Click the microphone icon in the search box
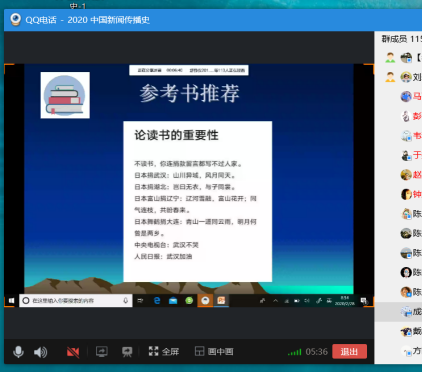422x372 pixels. pyautogui.click(x=126, y=301)
